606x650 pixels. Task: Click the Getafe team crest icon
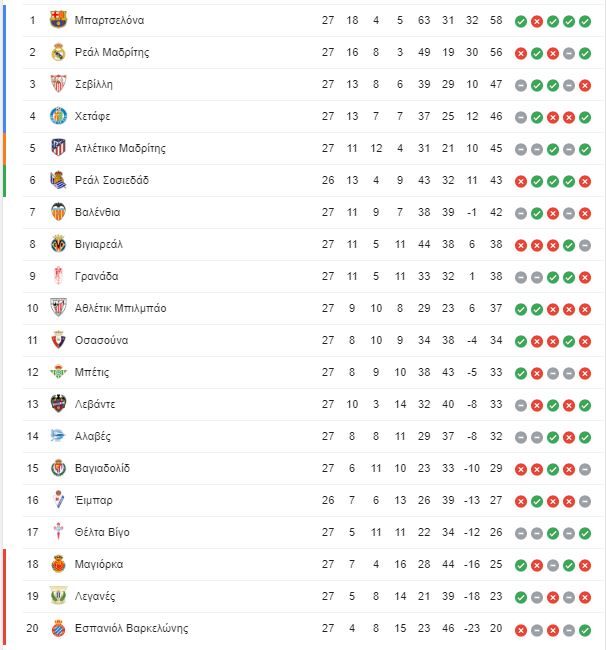point(58,116)
